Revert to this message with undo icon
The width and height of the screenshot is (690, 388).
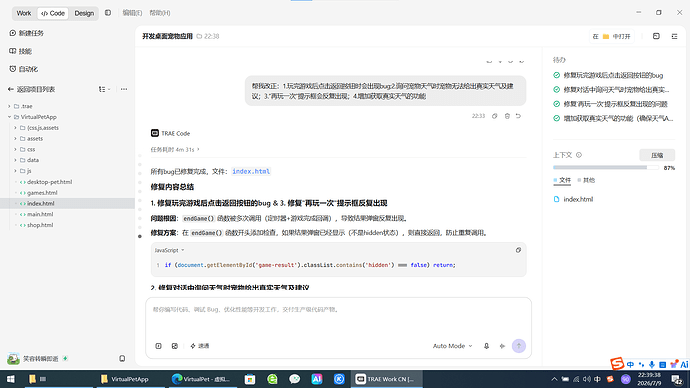(518, 116)
